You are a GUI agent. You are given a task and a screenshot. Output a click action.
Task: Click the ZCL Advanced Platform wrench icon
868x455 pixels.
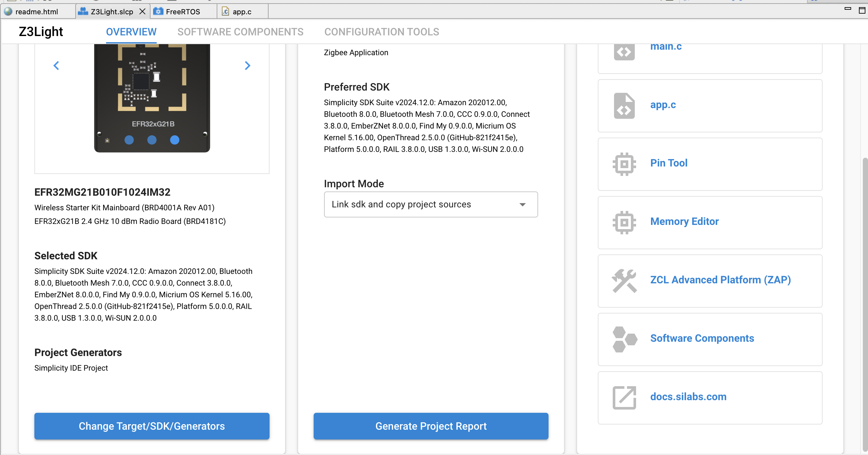(624, 281)
